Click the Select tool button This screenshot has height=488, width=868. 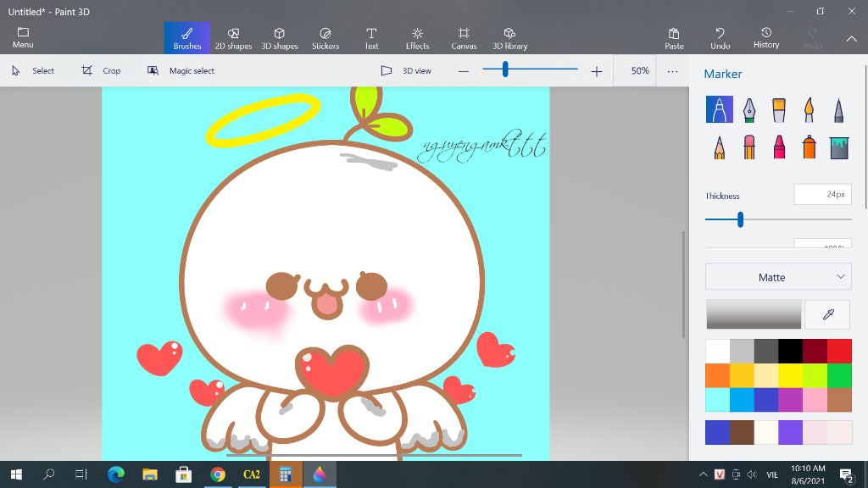point(33,71)
